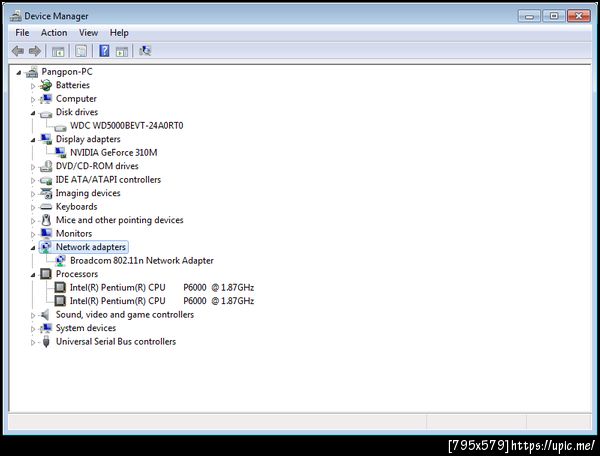Maximize the Device Manager window
The width and height of the screenshot is (600, 456).
pyautogui.click(x=553, y=16)
